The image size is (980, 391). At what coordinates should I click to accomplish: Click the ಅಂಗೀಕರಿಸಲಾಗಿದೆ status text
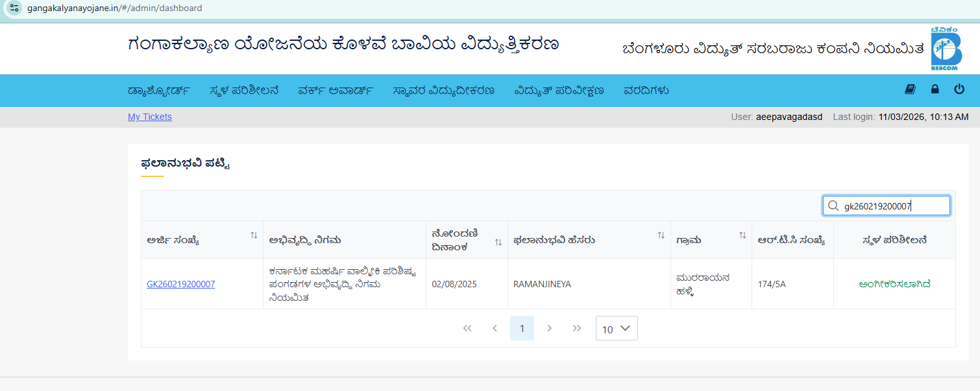pyautogui.click(x=894, y=284)
